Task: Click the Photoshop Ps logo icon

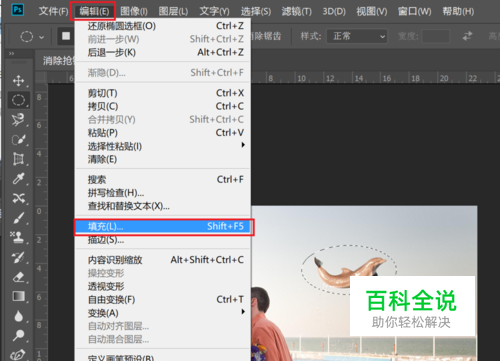Action: pyautogui.click(x=17, y=10)
